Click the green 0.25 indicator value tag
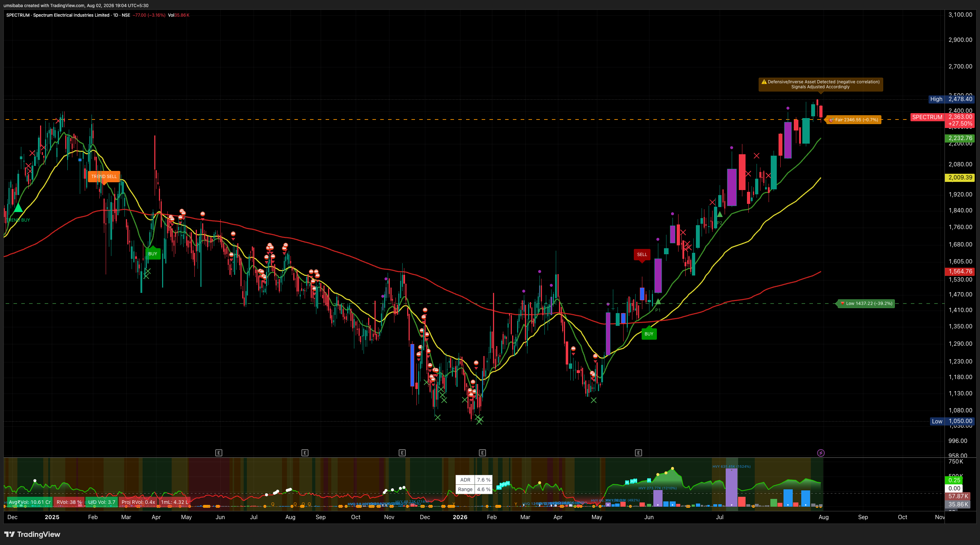Viewport: 980px width, 545px height. tap(954, 480)
